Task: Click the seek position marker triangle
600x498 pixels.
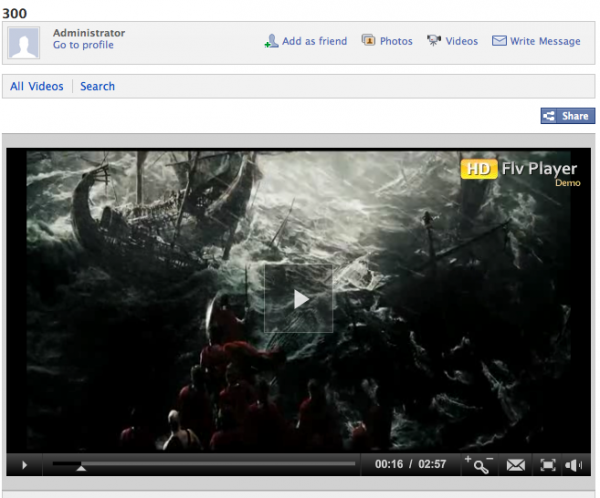Action: tap(81, 468)
